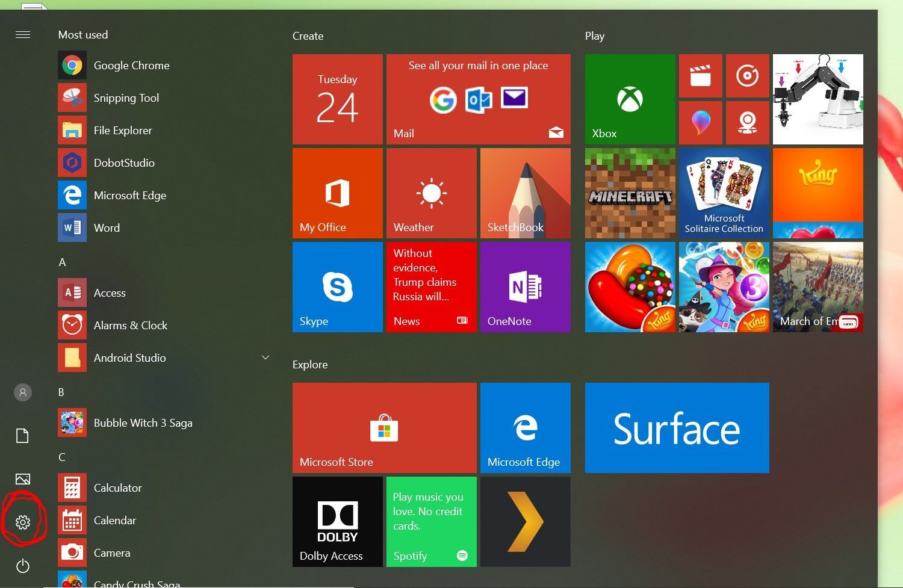This screenshot has height=588, width=903.
Task: Open Alarms & Clock app
Action: point(163,326)
